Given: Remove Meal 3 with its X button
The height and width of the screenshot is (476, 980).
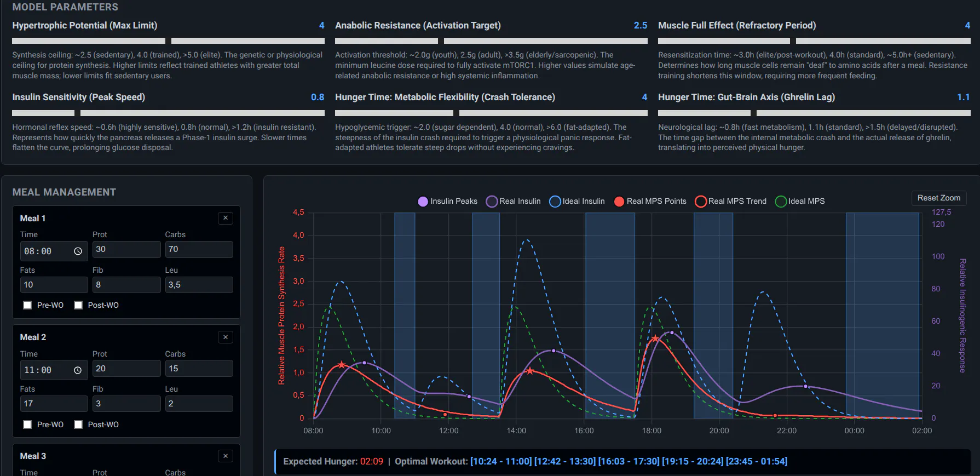Looking at the screenshot, I should [226, 456].
